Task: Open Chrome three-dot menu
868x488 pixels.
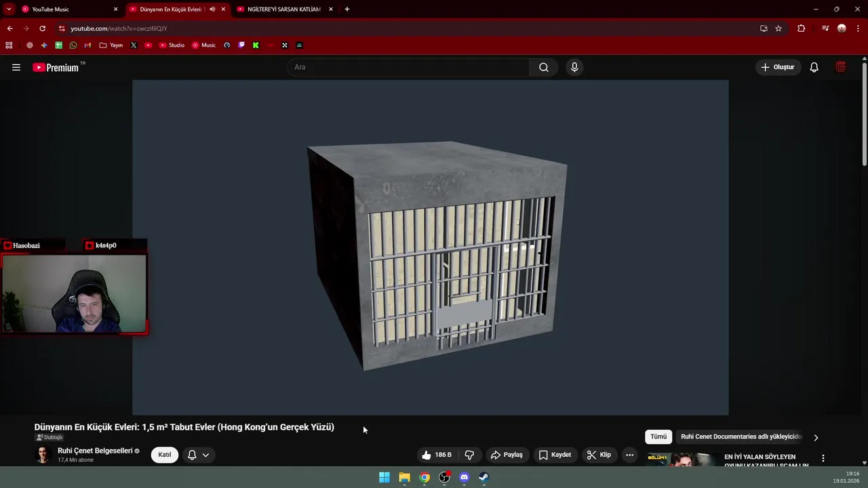Action: [859, 28]
